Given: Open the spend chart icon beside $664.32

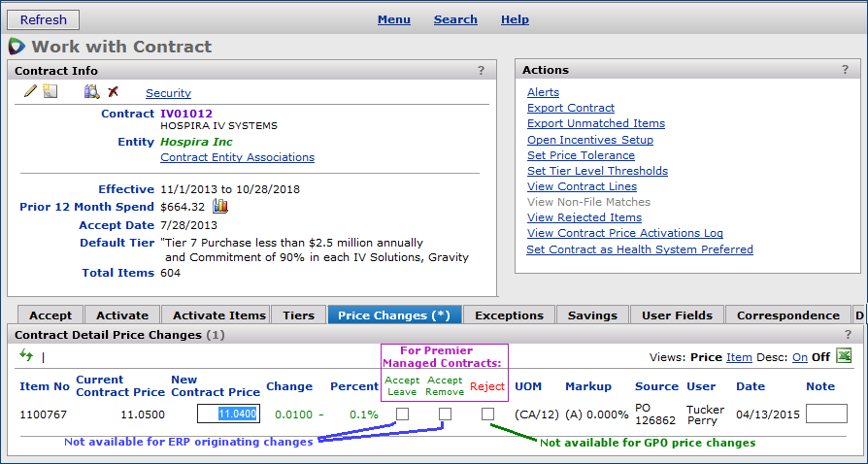Looking at the screenshot, I should pyautogui.click(x=219, y=207).
